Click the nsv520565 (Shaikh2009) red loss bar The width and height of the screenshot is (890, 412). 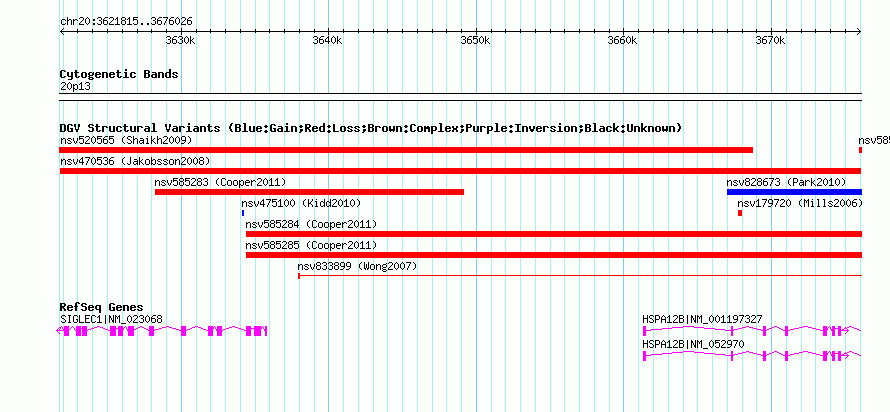pos(406,150)
